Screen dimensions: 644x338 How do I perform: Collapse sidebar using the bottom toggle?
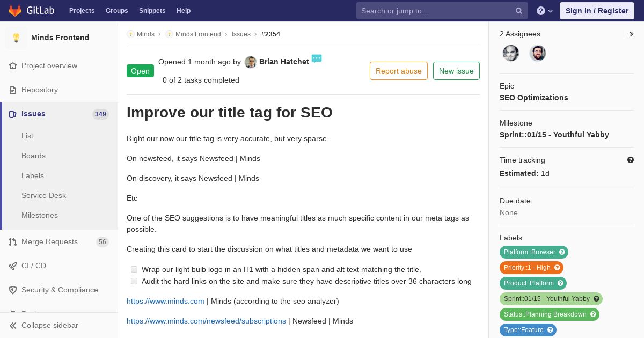pyautogui.click(x=44, y=325)
